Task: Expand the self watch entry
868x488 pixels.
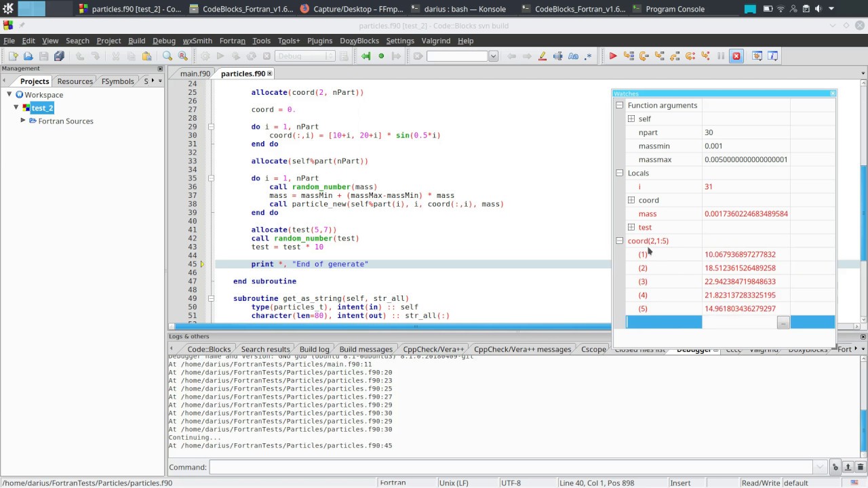Action: click(631, 119)
